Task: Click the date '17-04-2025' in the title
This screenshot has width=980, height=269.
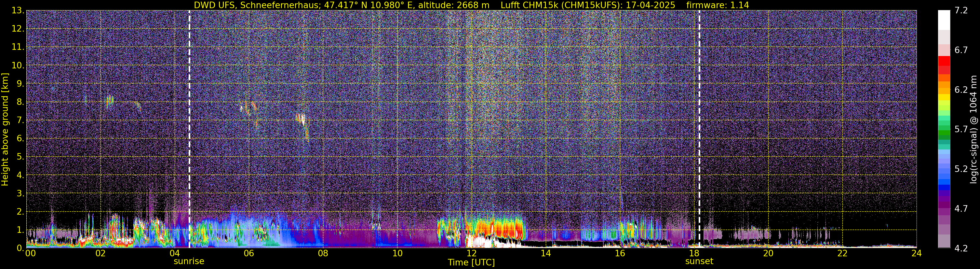Action: pyautogui.click(x=651, y=5)
